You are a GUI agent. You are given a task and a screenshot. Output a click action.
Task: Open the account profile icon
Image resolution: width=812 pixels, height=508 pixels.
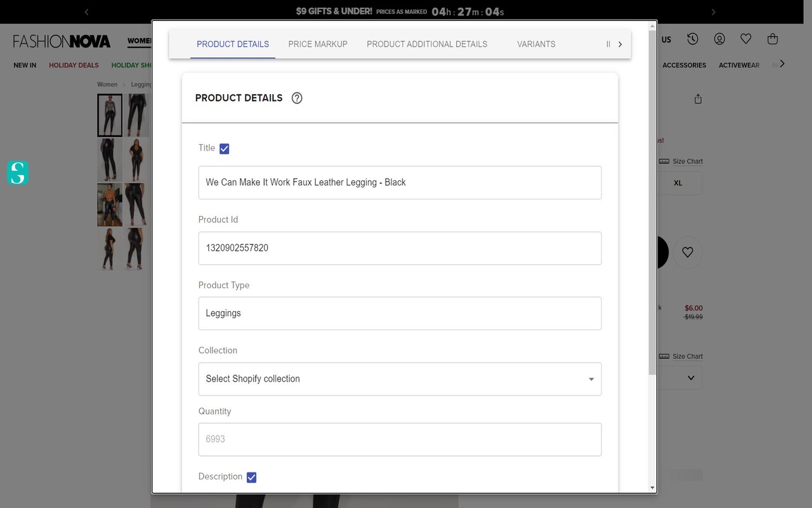pos(719,39)
